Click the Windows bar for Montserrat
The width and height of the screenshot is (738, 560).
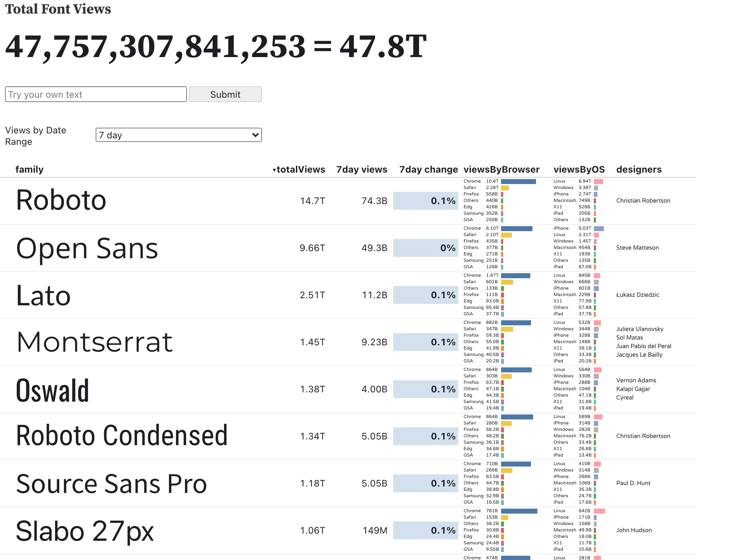[597, 329]
